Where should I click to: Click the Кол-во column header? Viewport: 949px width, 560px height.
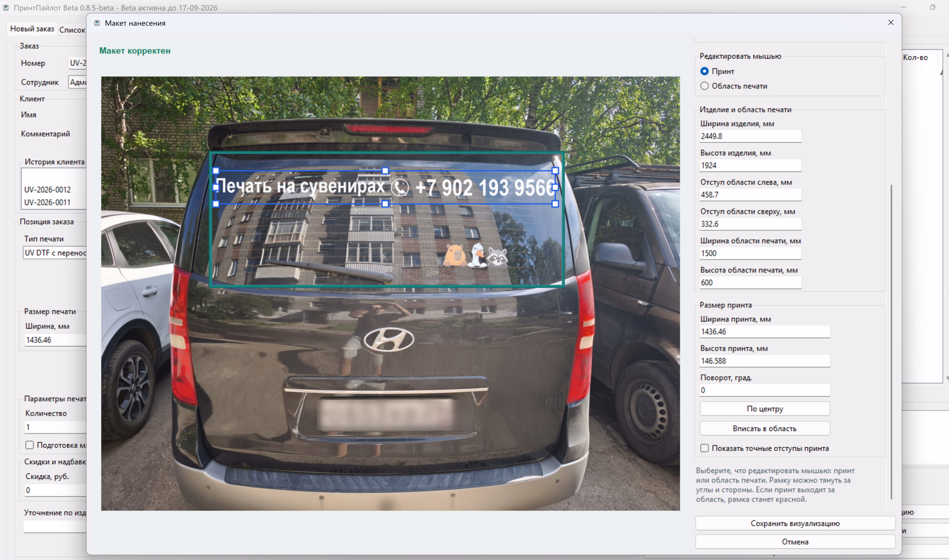tap(915, 57)
